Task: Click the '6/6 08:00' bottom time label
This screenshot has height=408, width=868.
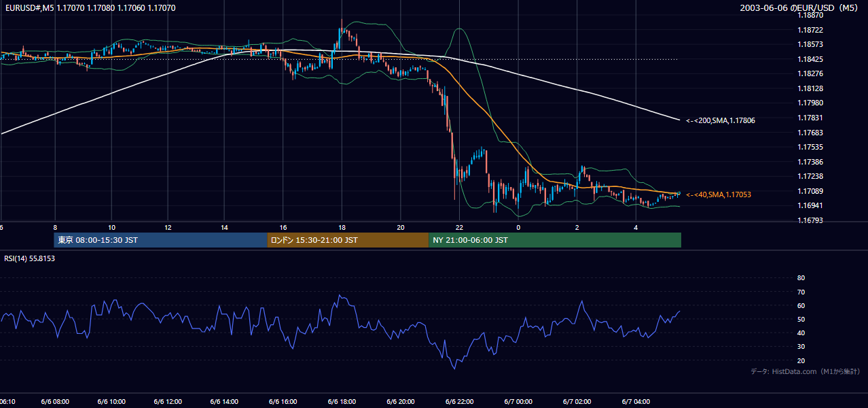Action: (x=54, y=402)
